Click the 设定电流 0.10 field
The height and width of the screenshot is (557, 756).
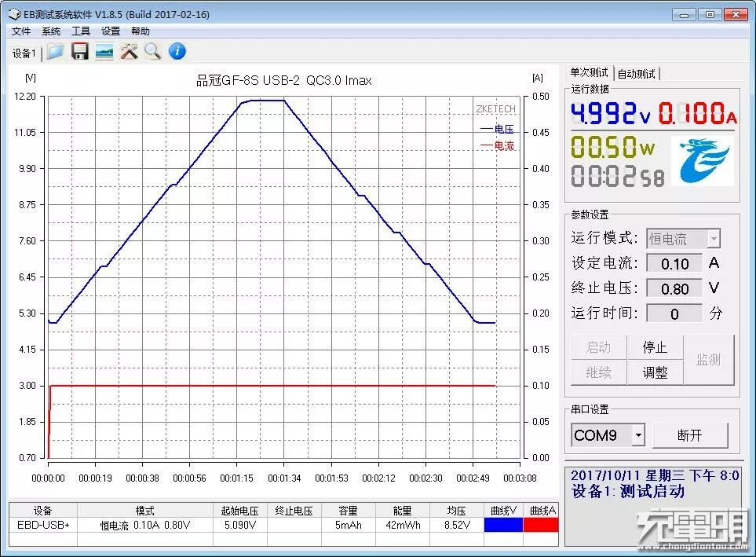coord(674,263)
